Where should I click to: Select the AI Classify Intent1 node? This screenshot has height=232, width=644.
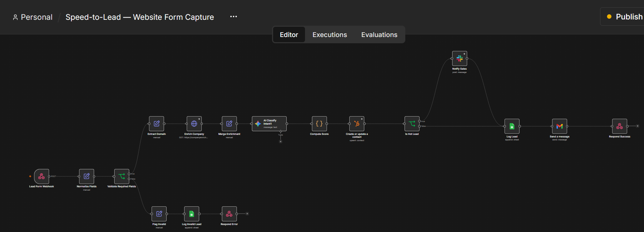(x=269, y=124)
